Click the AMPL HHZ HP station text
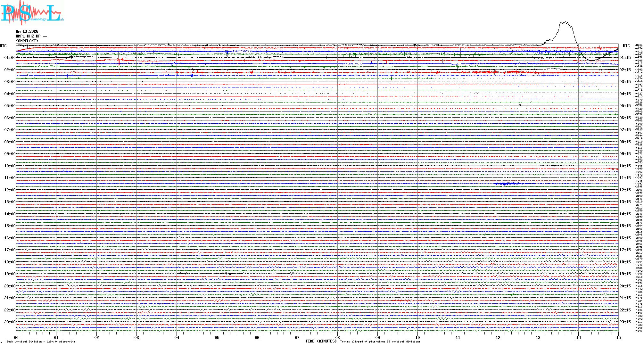The image size is (644, 346). coord(31,36)
